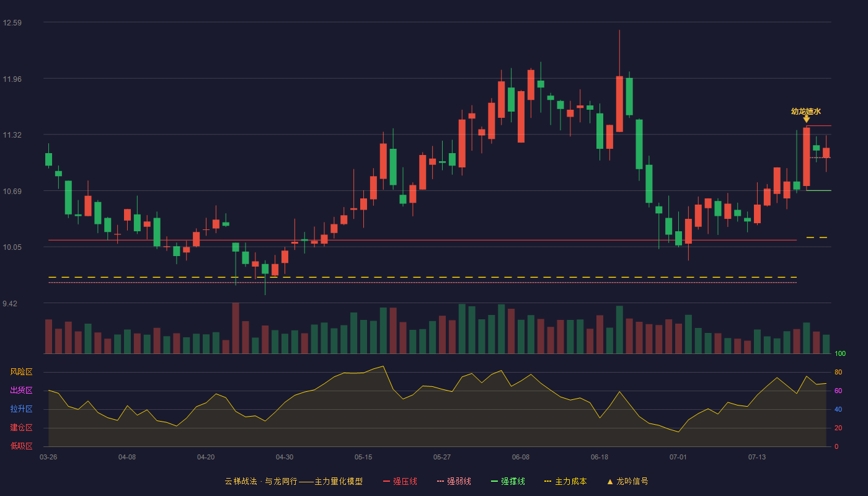Image resolution: width=868 pixels, height=496 pixels.
Task: Click the 风险区 zone label
Action: pos(21,372)
